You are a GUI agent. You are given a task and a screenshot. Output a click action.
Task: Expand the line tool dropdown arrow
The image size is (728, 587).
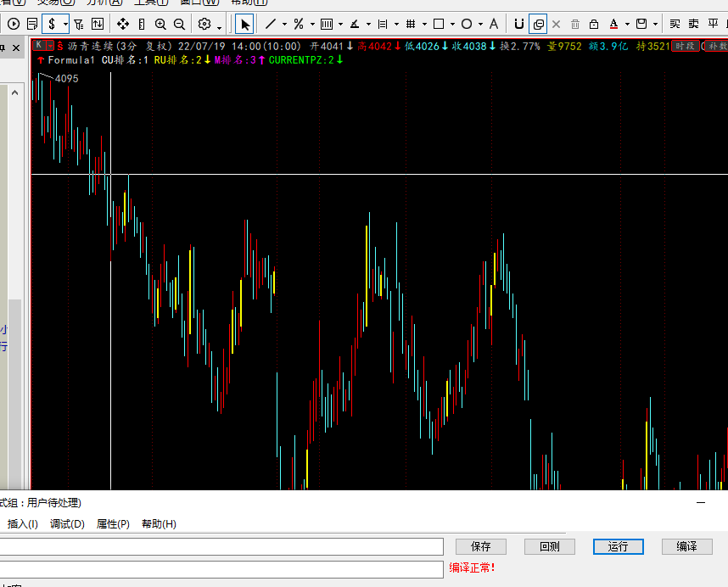[284, 24]
